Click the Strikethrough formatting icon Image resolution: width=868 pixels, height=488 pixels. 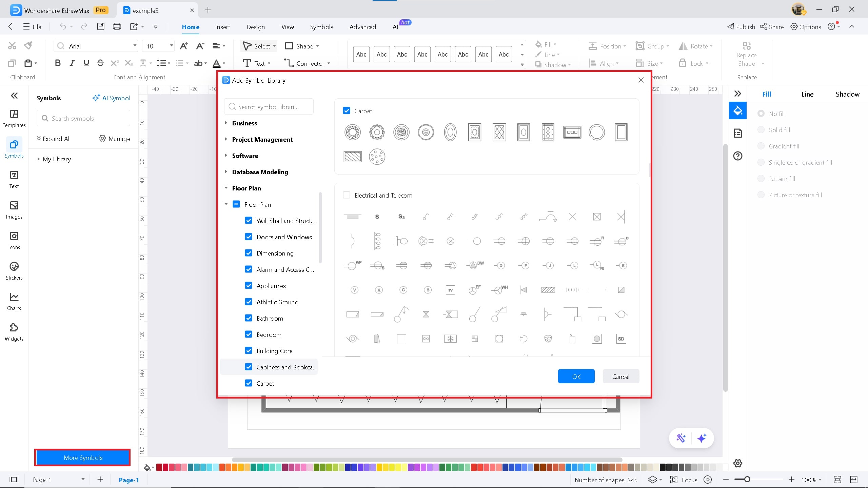(100, 63)
